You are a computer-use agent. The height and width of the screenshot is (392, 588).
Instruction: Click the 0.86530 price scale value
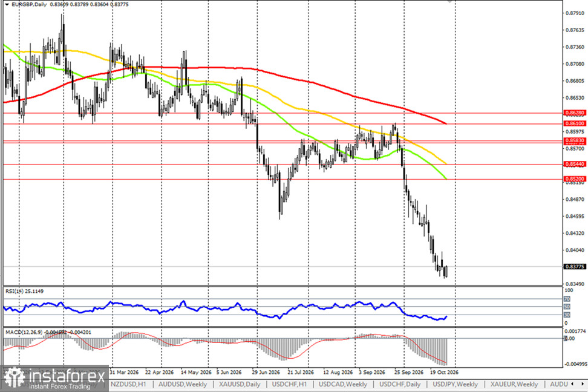[575, 98]
